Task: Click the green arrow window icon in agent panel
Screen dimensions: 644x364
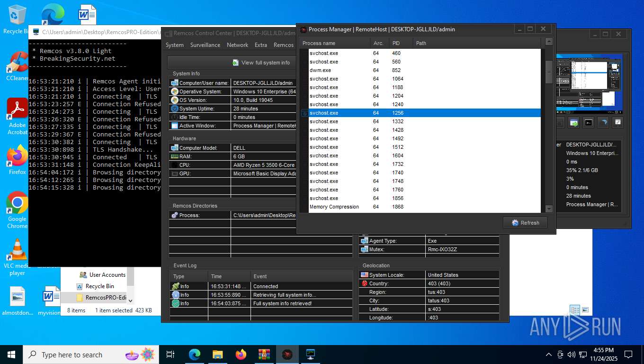Action: (x=574, y=123)
